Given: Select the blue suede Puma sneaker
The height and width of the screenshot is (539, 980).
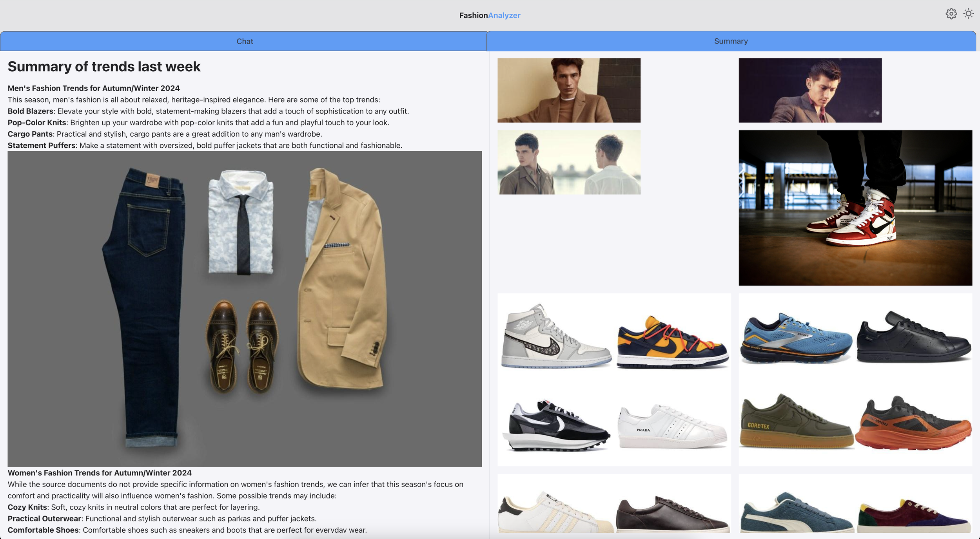Looking at the screenshot, I should coord(797,512).
